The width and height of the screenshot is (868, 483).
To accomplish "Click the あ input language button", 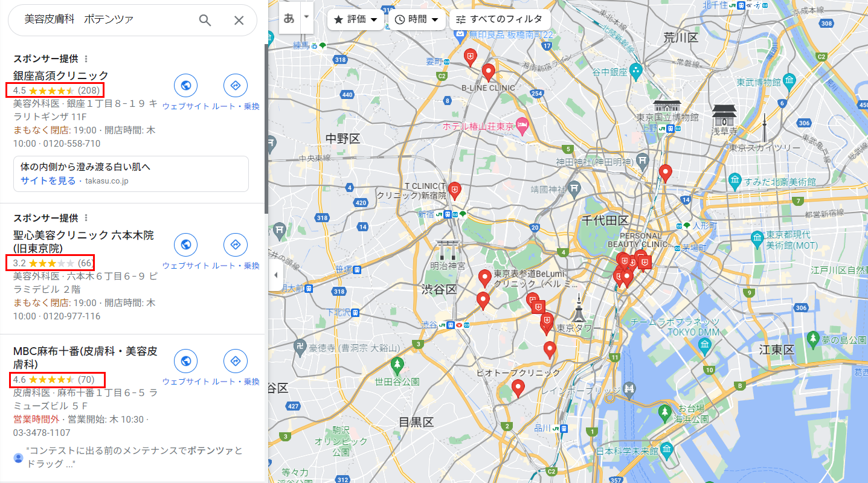I will coord(289,18).
